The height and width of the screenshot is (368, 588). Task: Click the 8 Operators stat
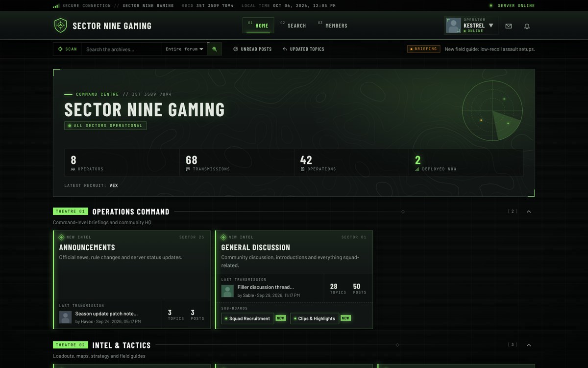(x=122, y=162)
